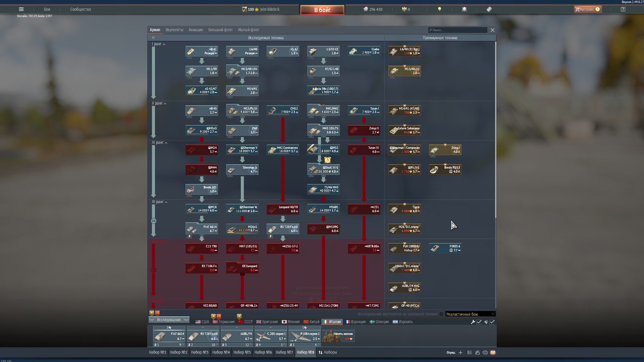
Task: Open the hamburger main menu
Action: 21,9
